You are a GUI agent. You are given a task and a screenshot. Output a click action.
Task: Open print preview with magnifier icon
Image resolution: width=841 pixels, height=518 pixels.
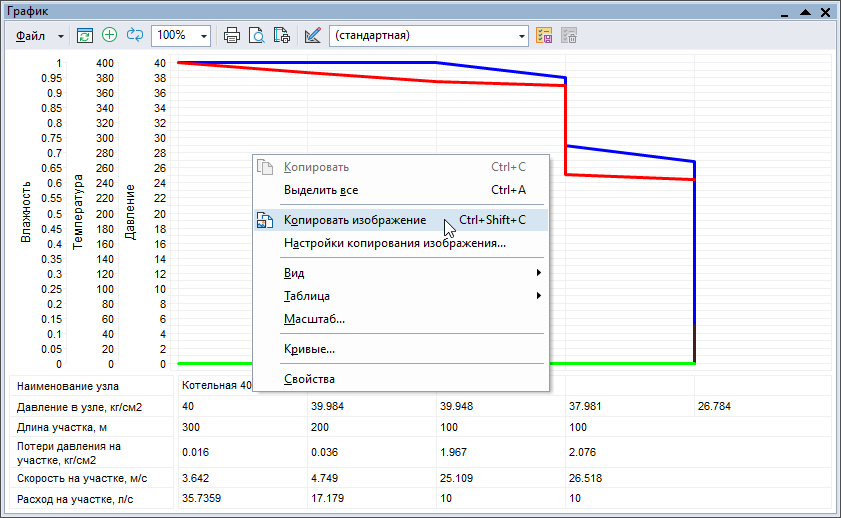257,35
